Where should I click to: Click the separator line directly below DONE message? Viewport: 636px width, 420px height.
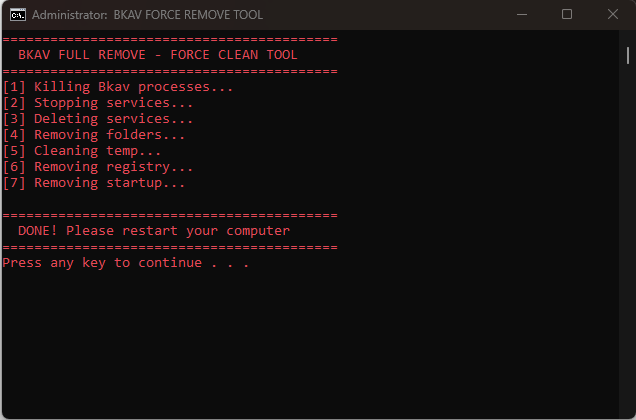[170, 247]
